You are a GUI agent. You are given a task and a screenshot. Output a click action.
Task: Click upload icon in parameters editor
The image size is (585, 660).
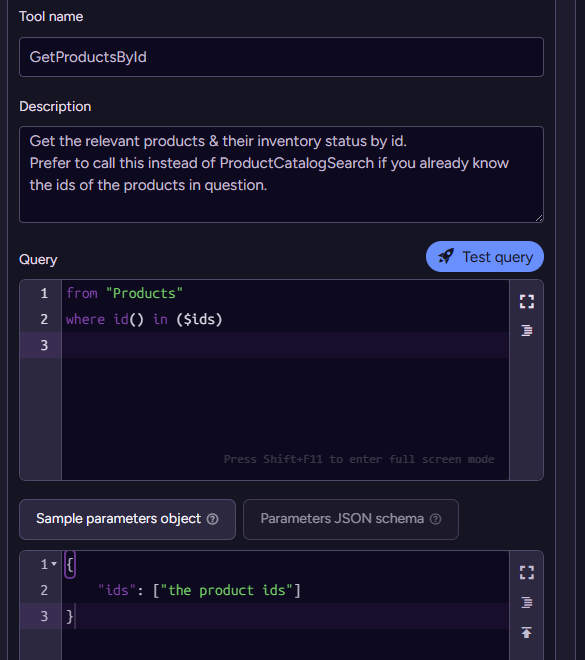pos(526,632)
